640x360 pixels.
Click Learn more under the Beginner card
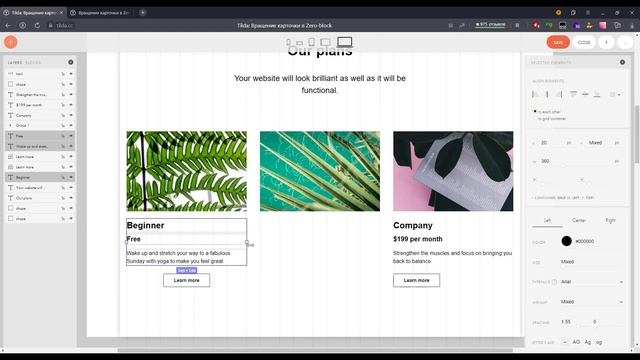click(x=187, y=280)
